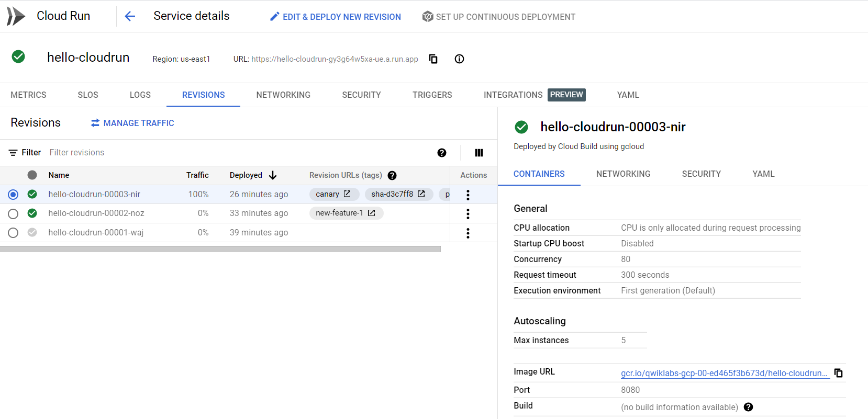
Task: Click the status column header dot
Action: (32, 175)
